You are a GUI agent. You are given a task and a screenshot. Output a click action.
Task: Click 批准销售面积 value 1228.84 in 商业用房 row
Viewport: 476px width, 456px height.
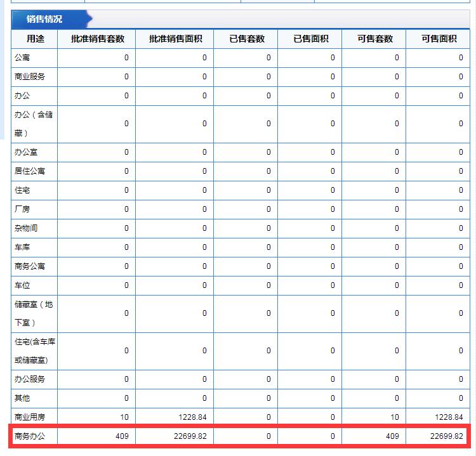[192, 417]
